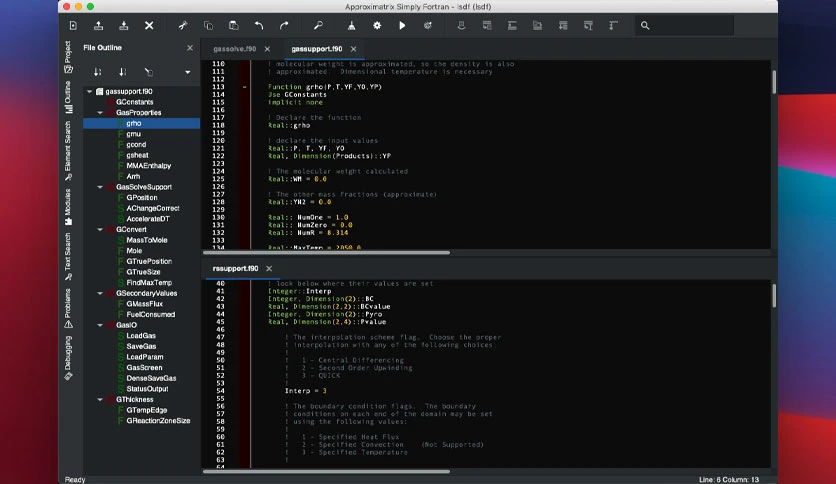This screenshot has width=836, height=484.
Task: Collapse the GasProperties module node
Action: tap(100, 113)
